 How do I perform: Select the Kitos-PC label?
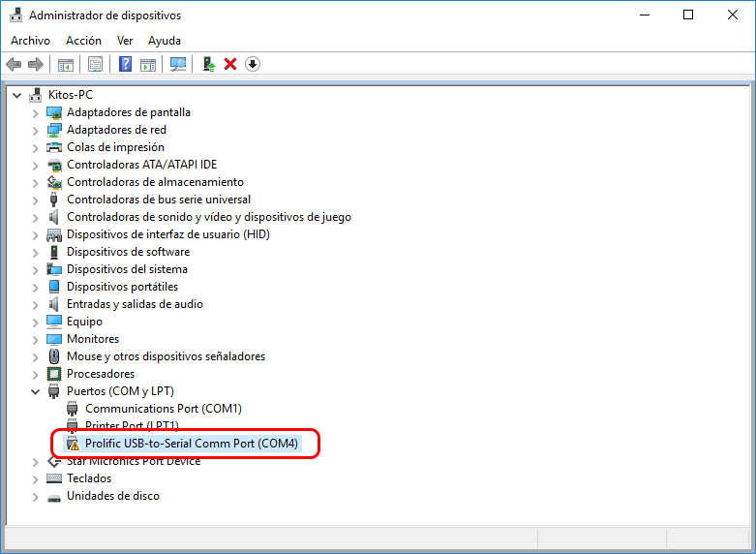coord(71,95)
